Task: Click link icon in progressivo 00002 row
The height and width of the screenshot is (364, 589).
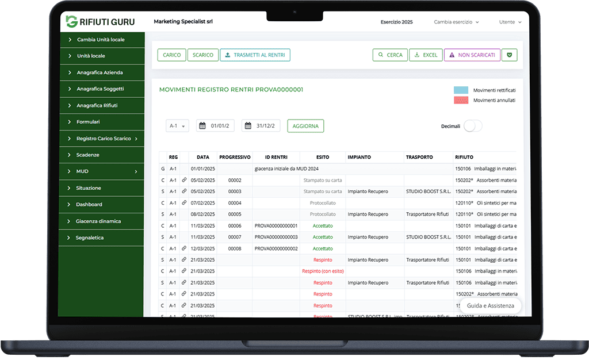Action: click(x=184, y=180)
